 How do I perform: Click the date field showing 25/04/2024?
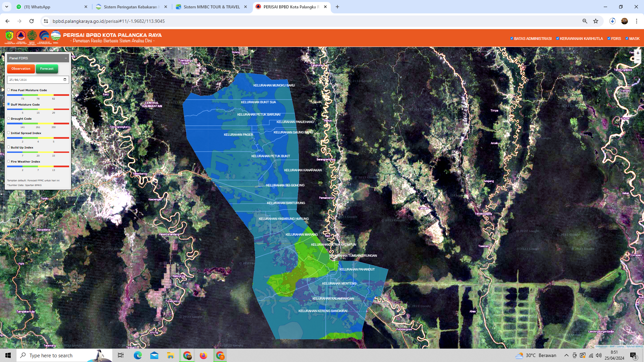click(x=38, y=80)
